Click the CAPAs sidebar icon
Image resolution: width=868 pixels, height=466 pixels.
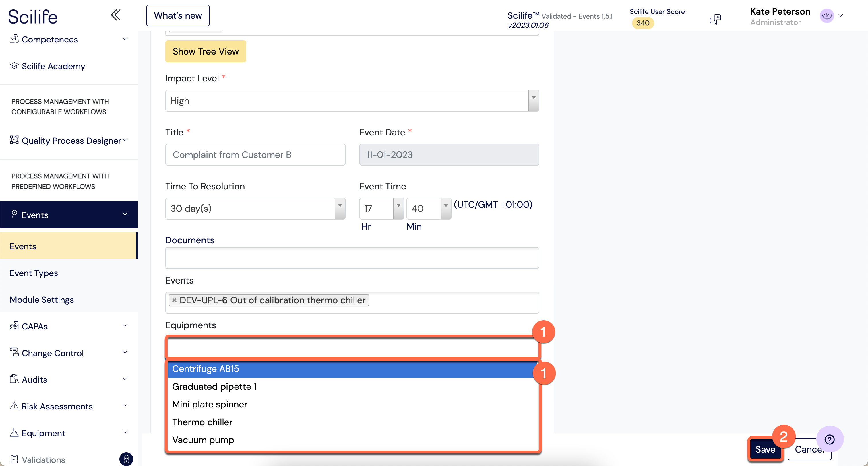point(14,326)
